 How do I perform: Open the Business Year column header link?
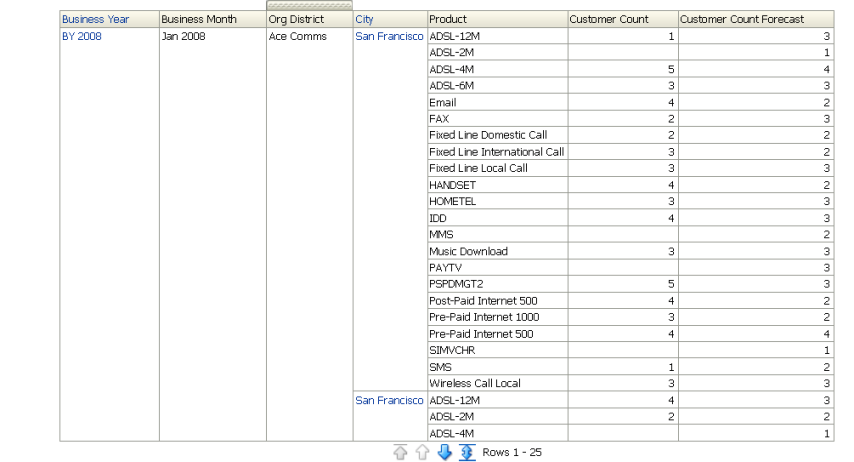pyautogui.click(x=95, y=19)
